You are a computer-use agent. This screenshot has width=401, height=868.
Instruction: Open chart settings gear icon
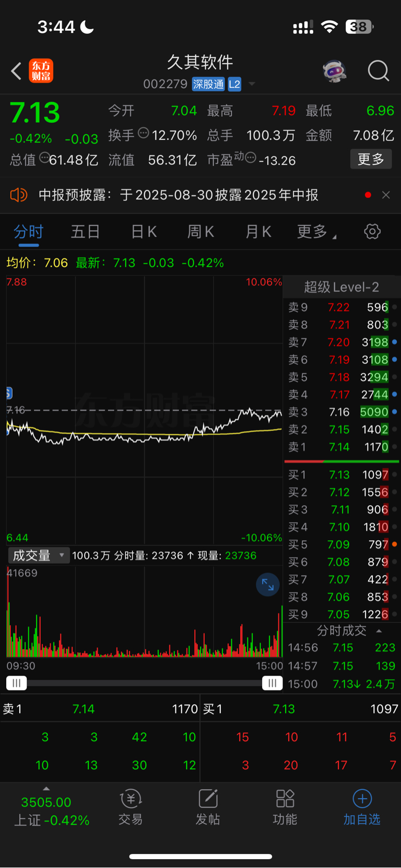click(372, 231)
